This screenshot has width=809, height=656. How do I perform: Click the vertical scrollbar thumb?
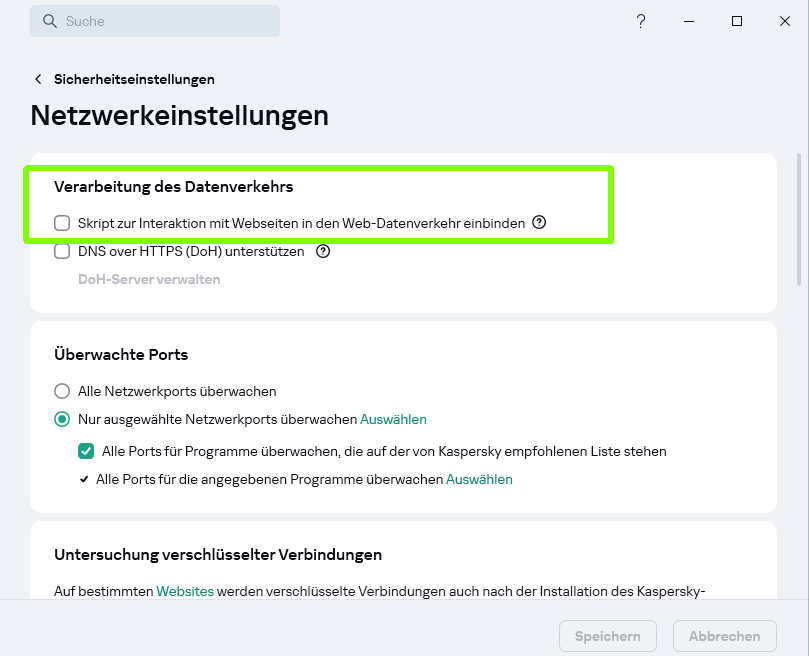(799, 219)
